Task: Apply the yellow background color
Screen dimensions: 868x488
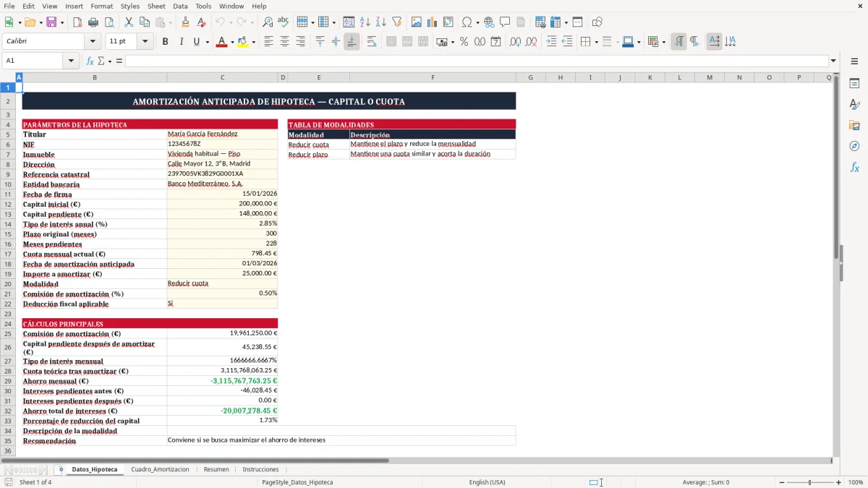Action: [242, 42]
